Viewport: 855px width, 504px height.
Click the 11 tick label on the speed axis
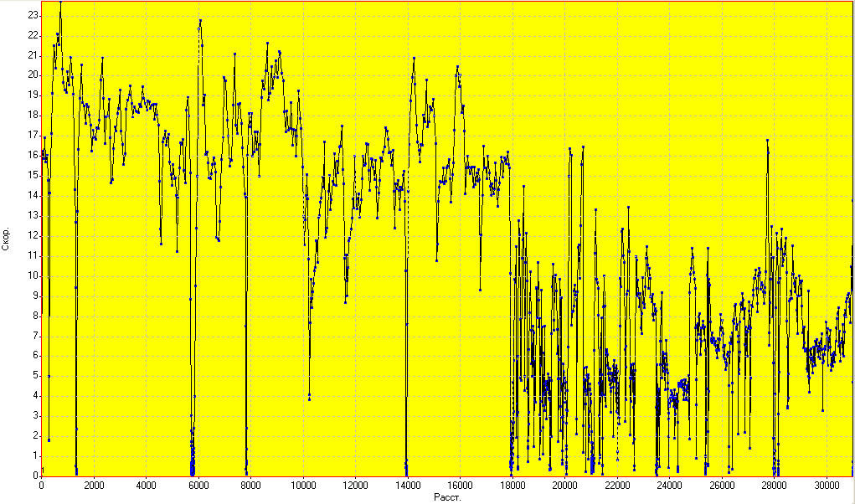(33, 255)
